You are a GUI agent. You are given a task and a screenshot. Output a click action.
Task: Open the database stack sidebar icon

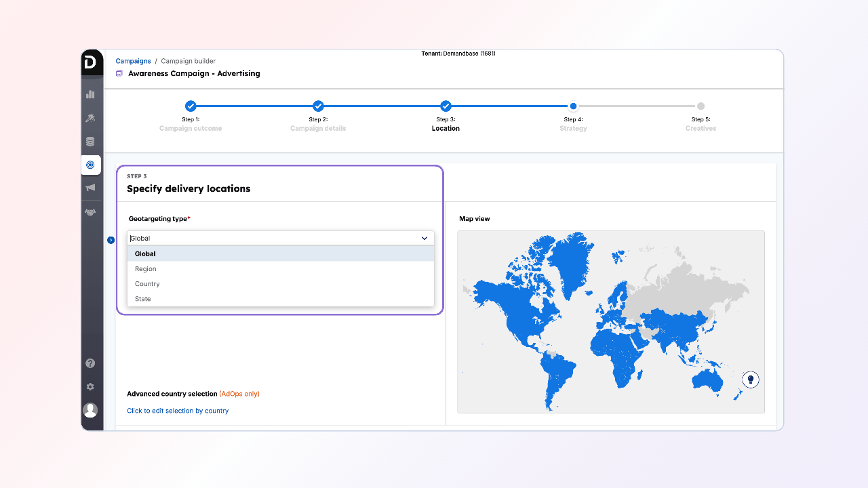pos(90,142)
